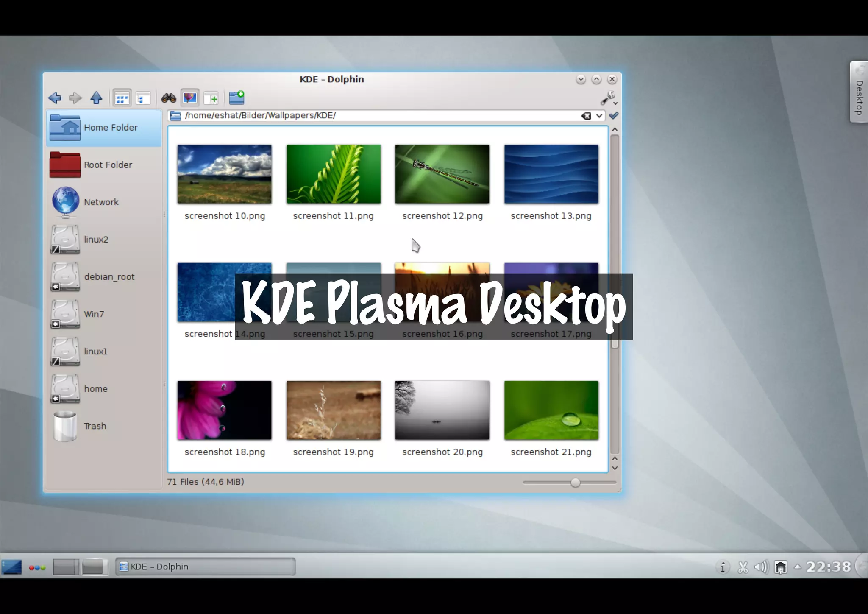The image size is (868, 614).
Task: Select the home drive
Action: click(x=104, y=389)
